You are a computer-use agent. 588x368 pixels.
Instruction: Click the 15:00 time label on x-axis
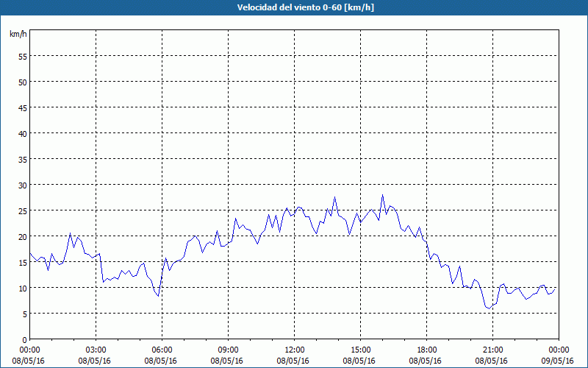360,350
